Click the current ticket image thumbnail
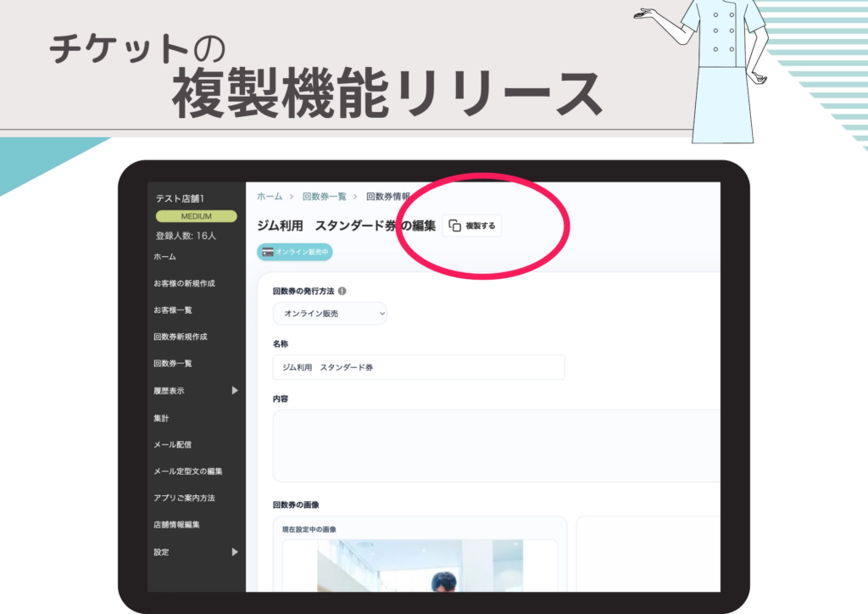 pos(420,566)
